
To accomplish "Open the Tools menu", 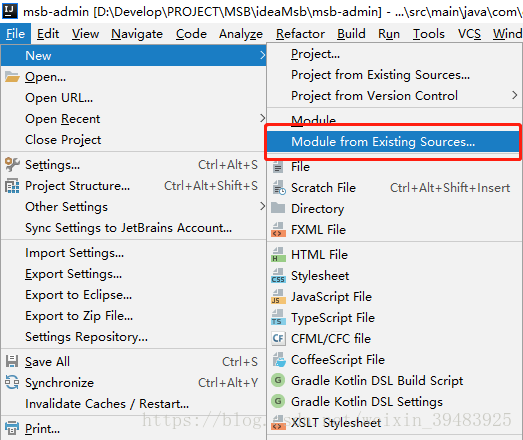I will pos(429,34).
